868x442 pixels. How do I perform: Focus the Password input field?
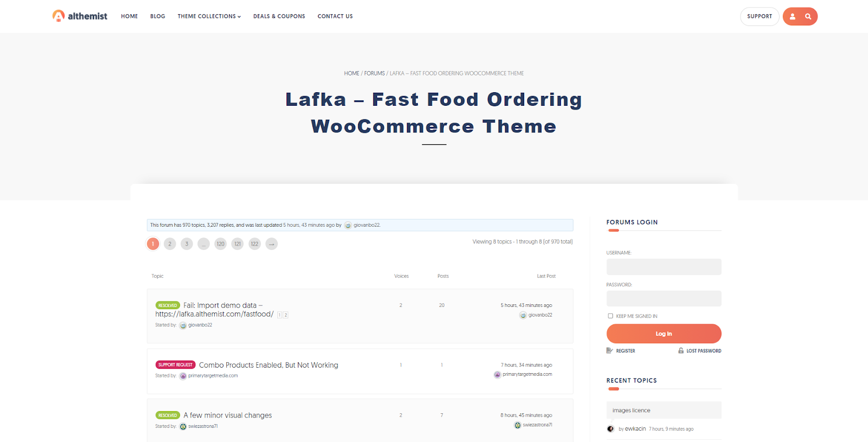[x=664, y=299]
